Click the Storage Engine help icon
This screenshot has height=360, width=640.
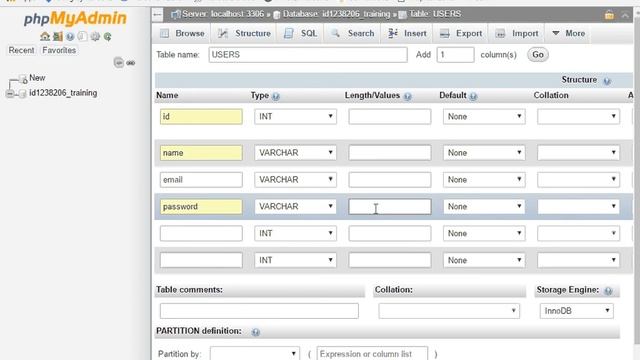pyautogui.click(x=608, y=291)
